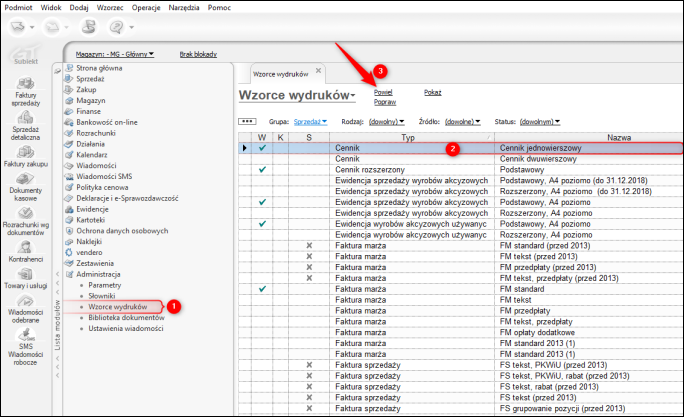Open Kalendarz module
Viewport: 684px width, 417px height.
tap(92, 155)
